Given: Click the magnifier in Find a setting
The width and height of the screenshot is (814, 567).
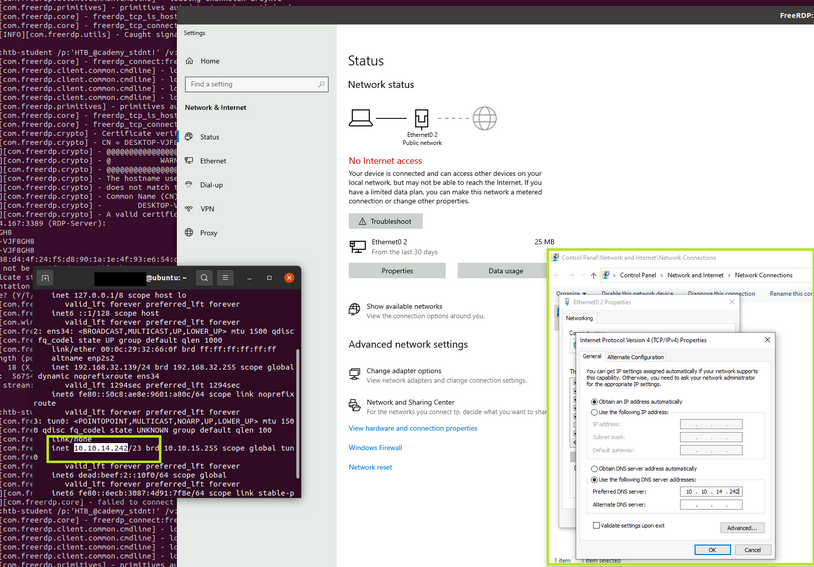Looking at the screenshot, I should coord(321,84).
